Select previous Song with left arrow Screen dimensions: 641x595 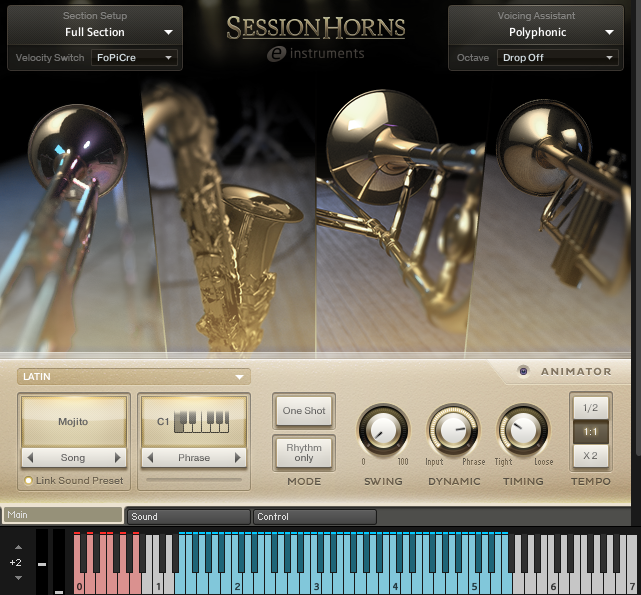click(30, 458)
